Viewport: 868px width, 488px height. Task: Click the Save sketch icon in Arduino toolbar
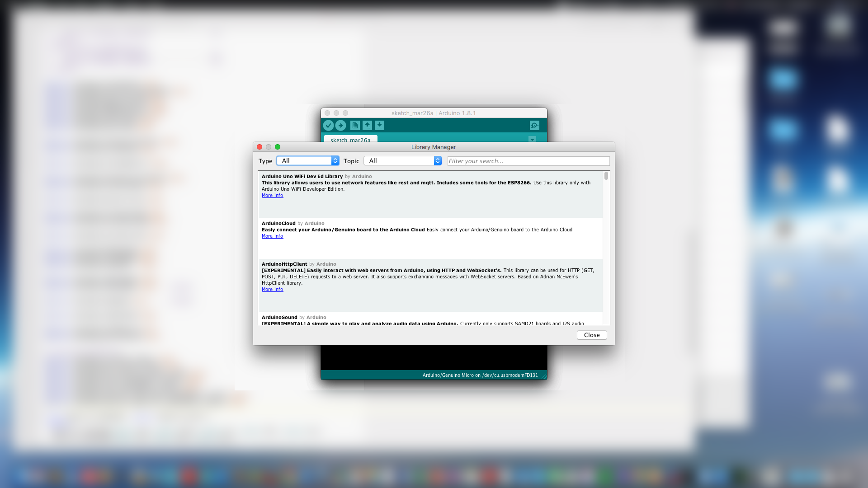coord(379,125)
